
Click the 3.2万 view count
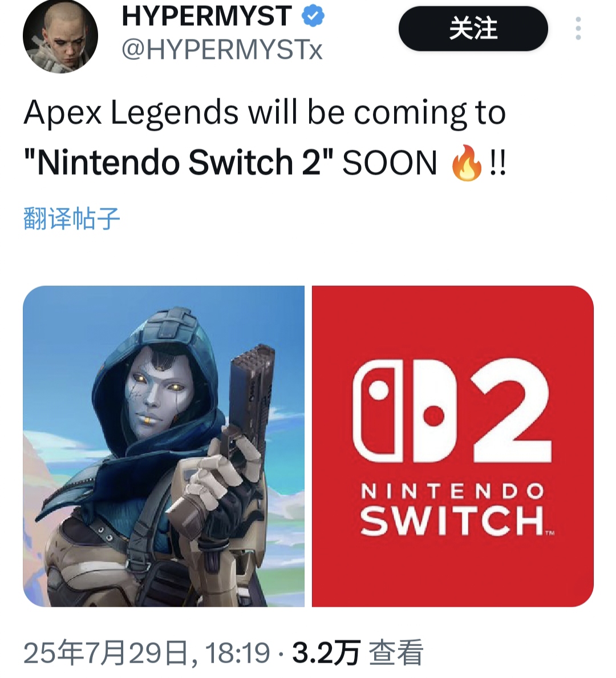(x=326, y=652)
